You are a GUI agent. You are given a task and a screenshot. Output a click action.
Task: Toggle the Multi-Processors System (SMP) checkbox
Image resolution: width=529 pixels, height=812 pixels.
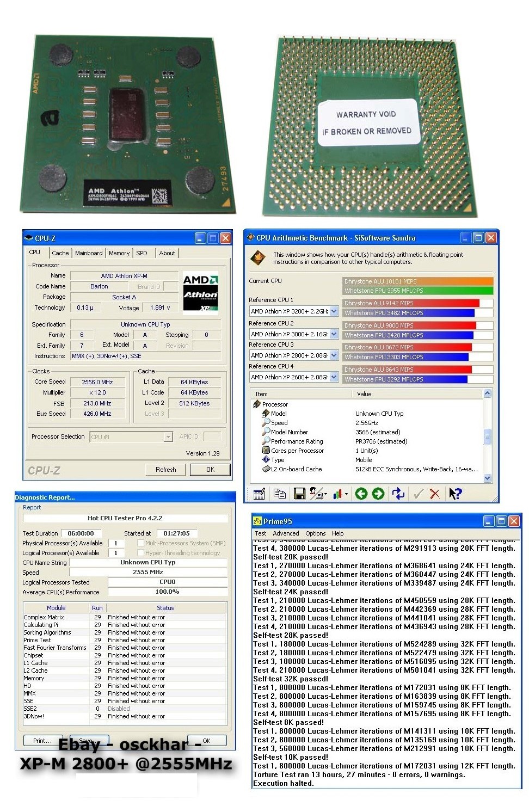140,543
